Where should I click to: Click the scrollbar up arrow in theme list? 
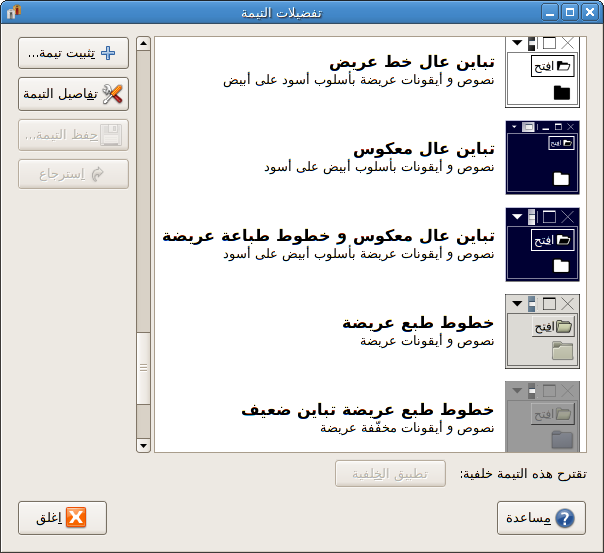(x=143, y=45)
